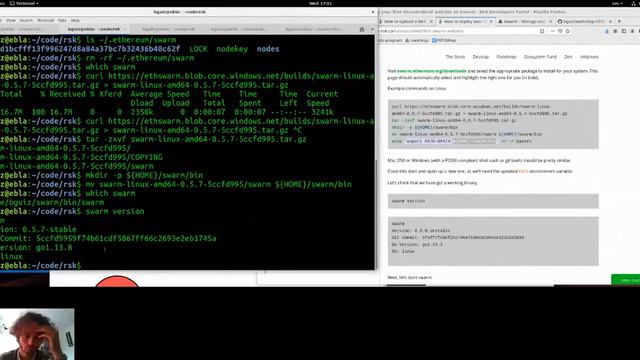Switch to the bguiz/workshop GitHub Firefox tab
Screen dimensions: 640x360
[584, 21]
